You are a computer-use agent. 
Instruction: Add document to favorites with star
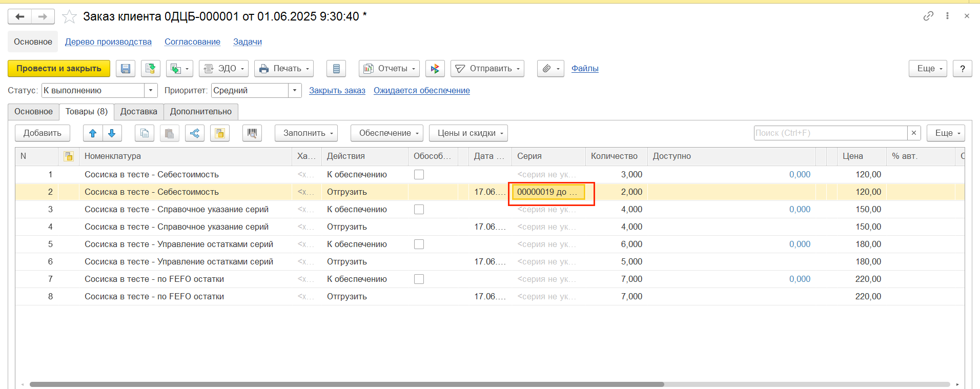click(69, 17)
